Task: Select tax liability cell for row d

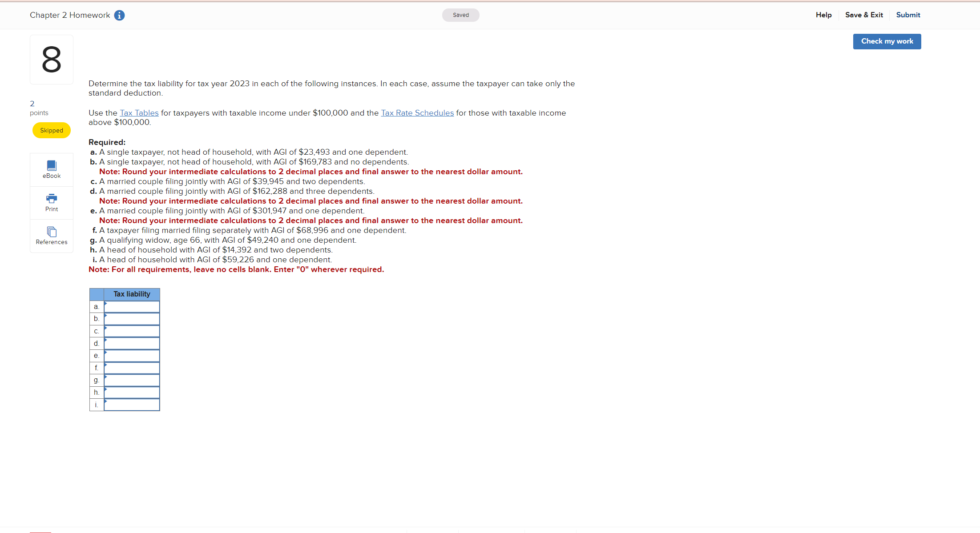Action: click(x=132, y=343)
